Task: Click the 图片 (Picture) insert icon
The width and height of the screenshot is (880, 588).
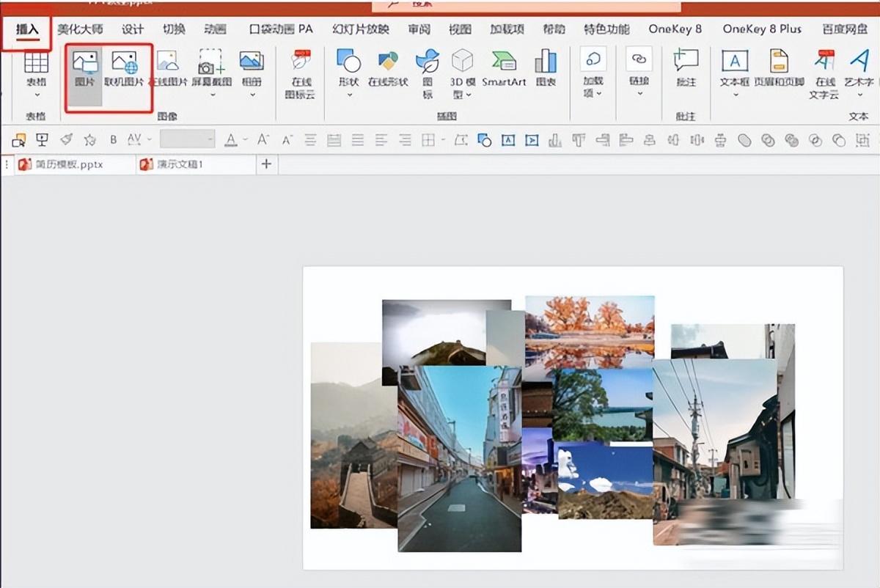Action: [85, 68]
